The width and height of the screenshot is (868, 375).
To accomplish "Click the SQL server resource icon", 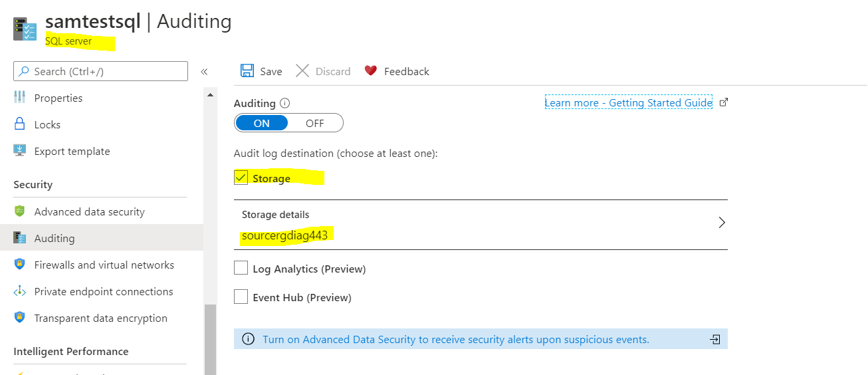I will pyautogui.click(x=25, y=31).
